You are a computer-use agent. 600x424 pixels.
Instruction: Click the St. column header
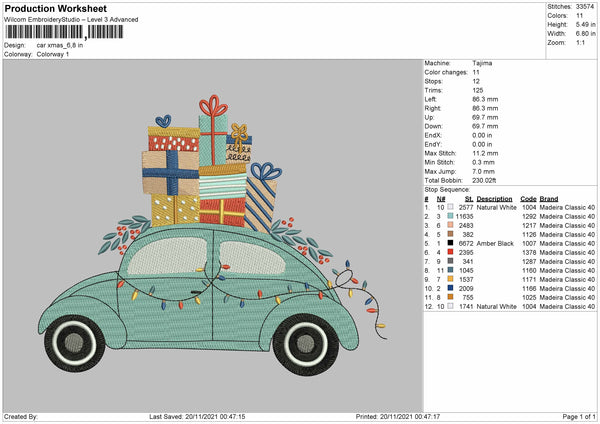point(467,198)
